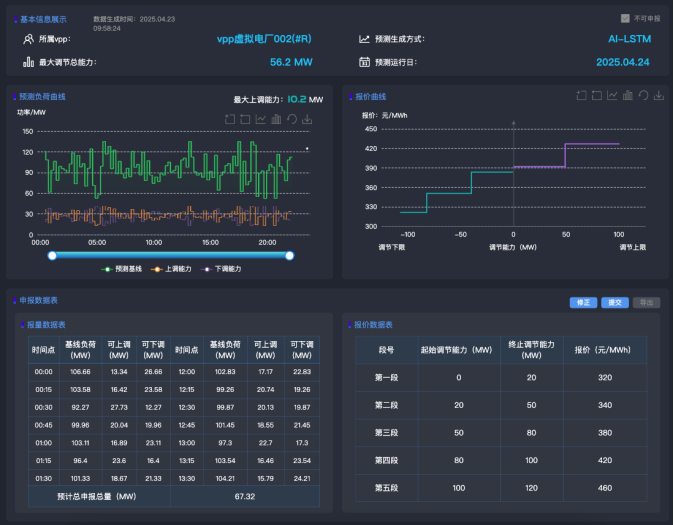
Task: Switch 报价曲线 chart to line view
Action: pos(612,96)
